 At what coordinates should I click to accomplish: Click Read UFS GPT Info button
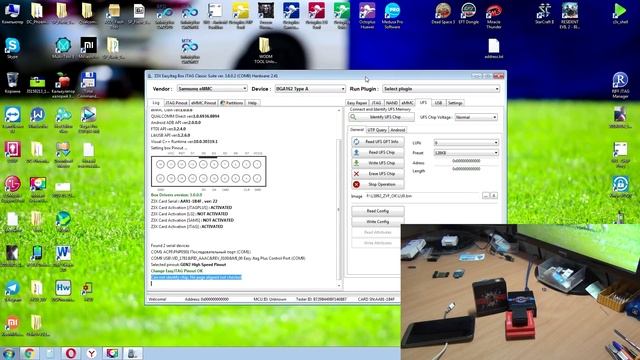(x=378, y=142)
